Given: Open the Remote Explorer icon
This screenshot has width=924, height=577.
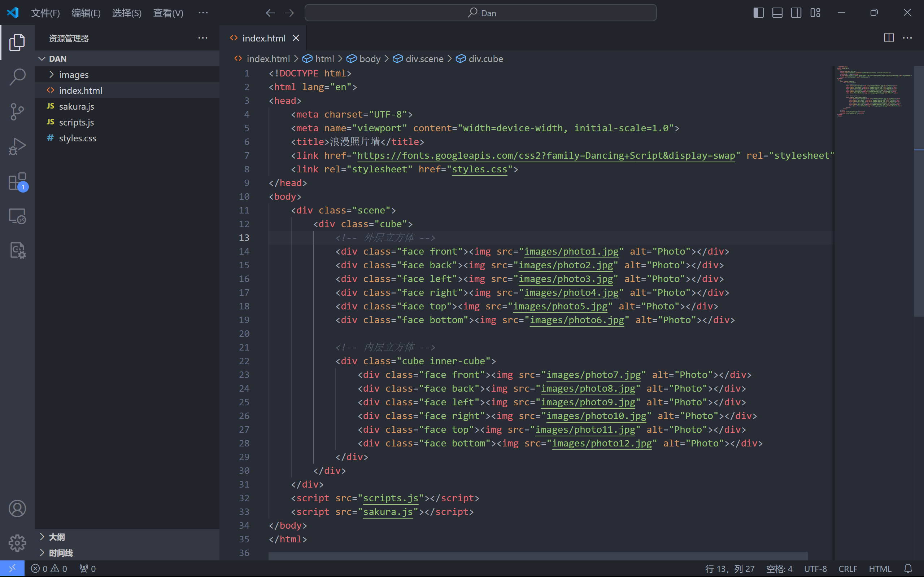Looking at the screenshot, I should [17, 216].
